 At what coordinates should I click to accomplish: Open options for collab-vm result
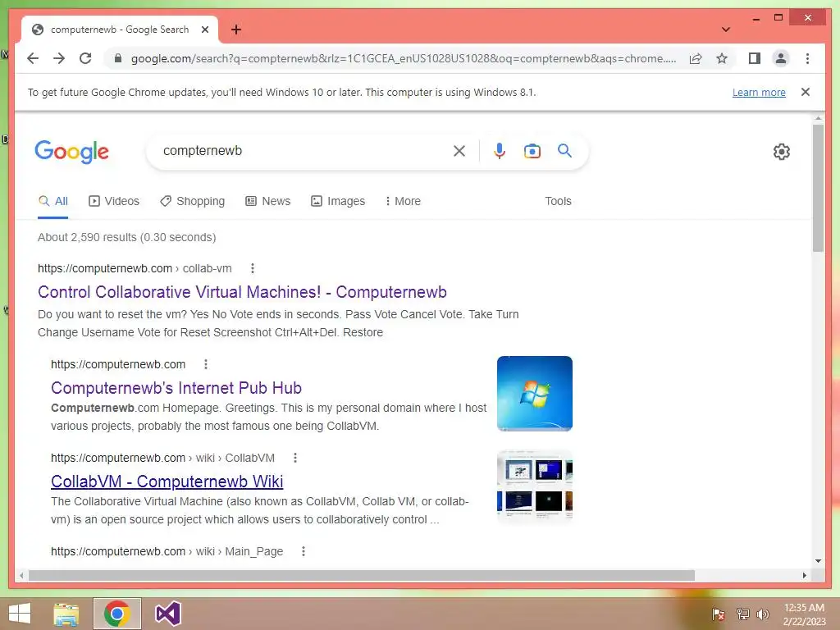click(x=253, y=268)
